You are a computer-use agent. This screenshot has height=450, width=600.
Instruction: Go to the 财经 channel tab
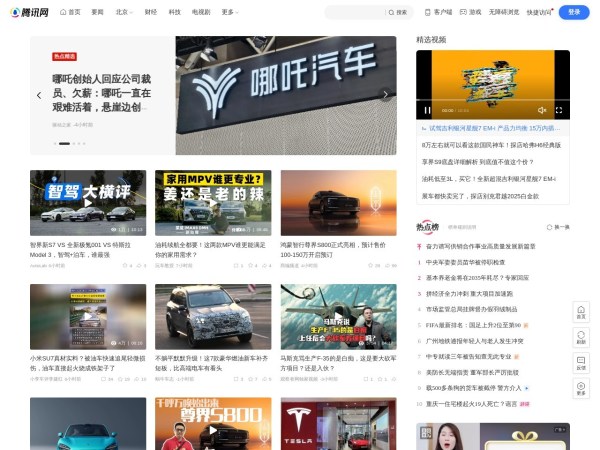point(151,12)
